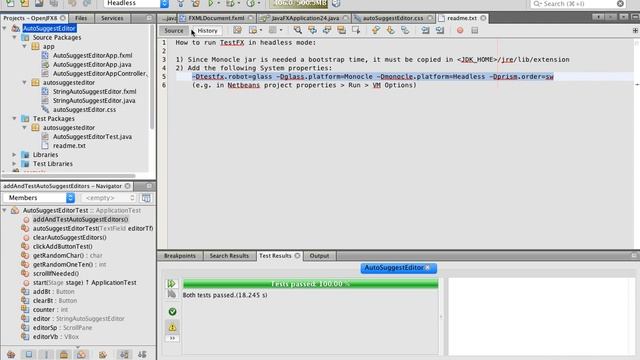Click the Build Project hammer icon

[181, 3]
